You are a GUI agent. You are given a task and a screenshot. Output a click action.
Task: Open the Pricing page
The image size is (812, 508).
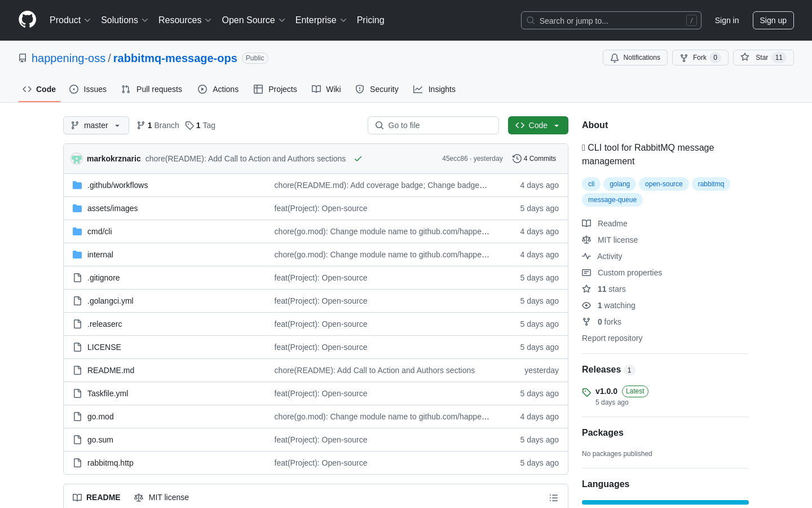click(370, 20)
